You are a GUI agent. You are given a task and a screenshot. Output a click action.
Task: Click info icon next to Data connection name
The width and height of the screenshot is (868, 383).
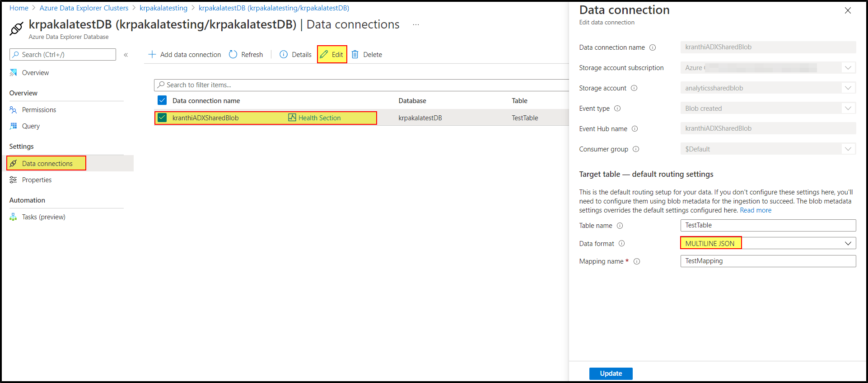pyautogui.click(x=653, y=47)
